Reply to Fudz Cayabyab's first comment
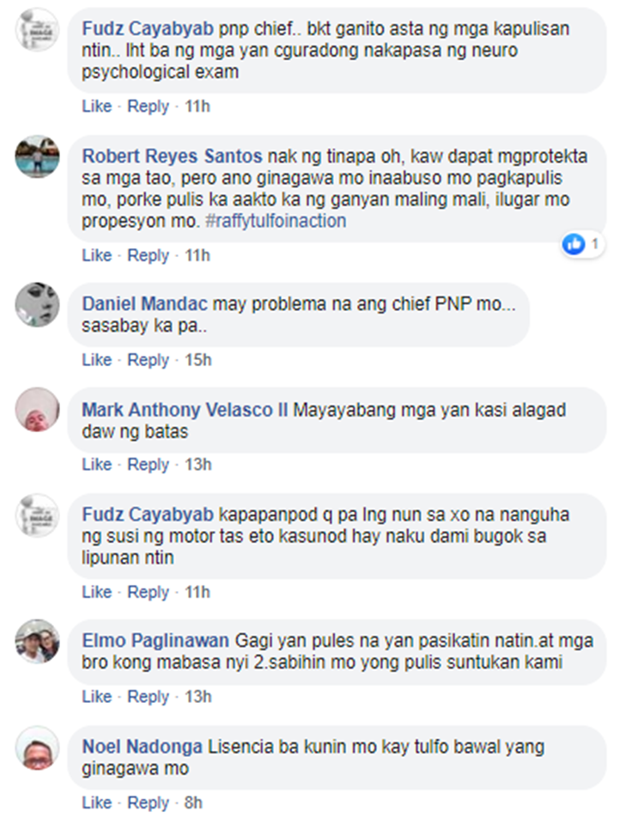Viewport: 644px width, 818px height. coord(148,106)
